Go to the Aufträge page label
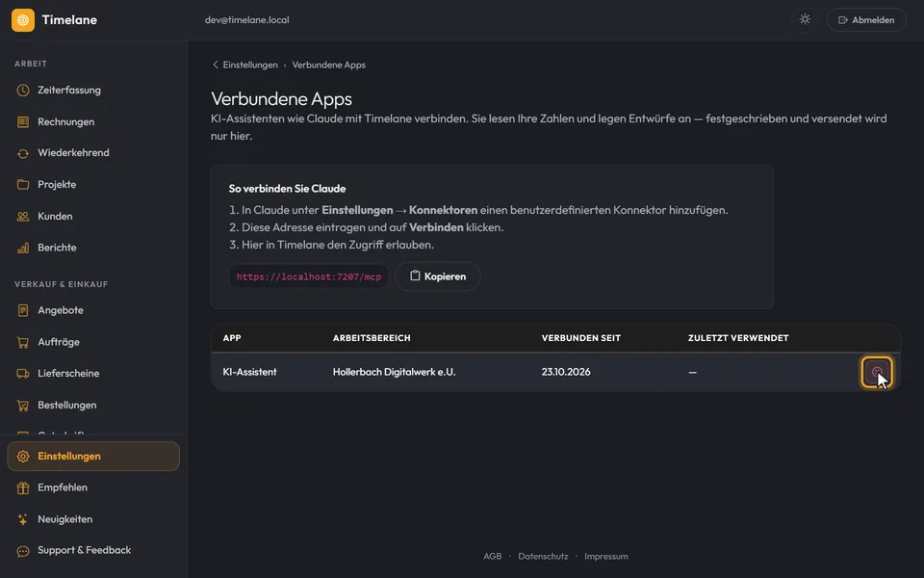 tap(59, 342)
